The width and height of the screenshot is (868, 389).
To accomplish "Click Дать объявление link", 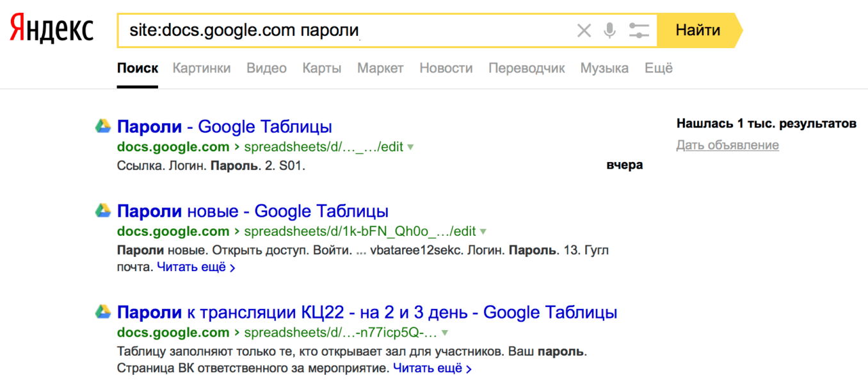I will coord(727,144).
